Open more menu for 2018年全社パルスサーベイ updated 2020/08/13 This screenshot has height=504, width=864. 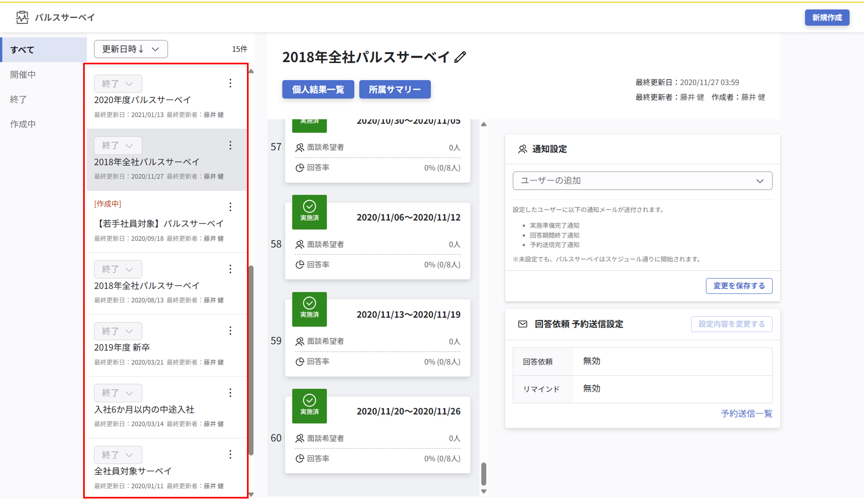(230, 269)
